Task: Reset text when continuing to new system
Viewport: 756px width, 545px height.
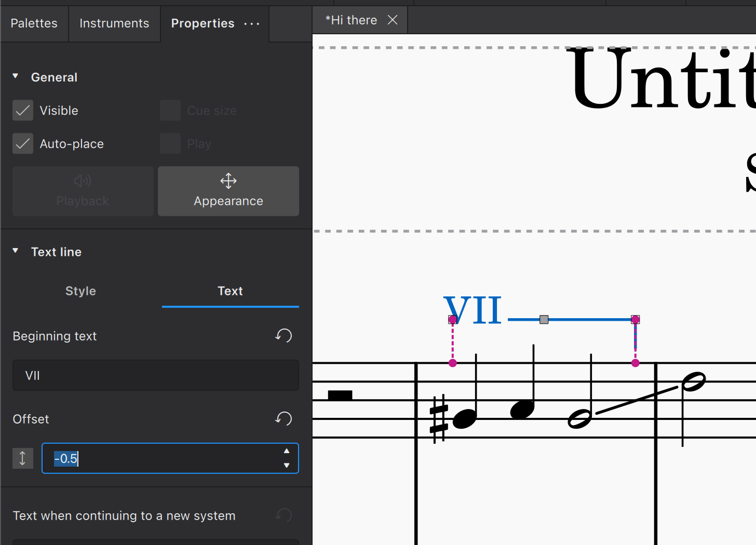Action: coord(283,515)
